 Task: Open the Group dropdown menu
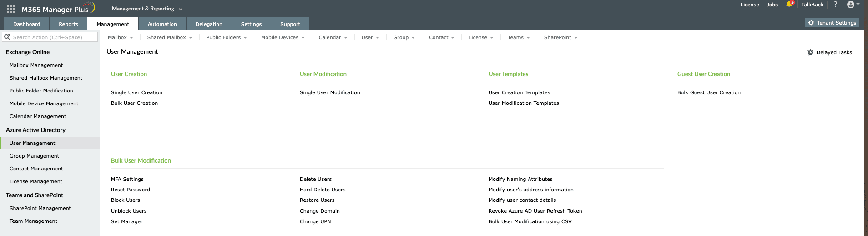point(404,37)
